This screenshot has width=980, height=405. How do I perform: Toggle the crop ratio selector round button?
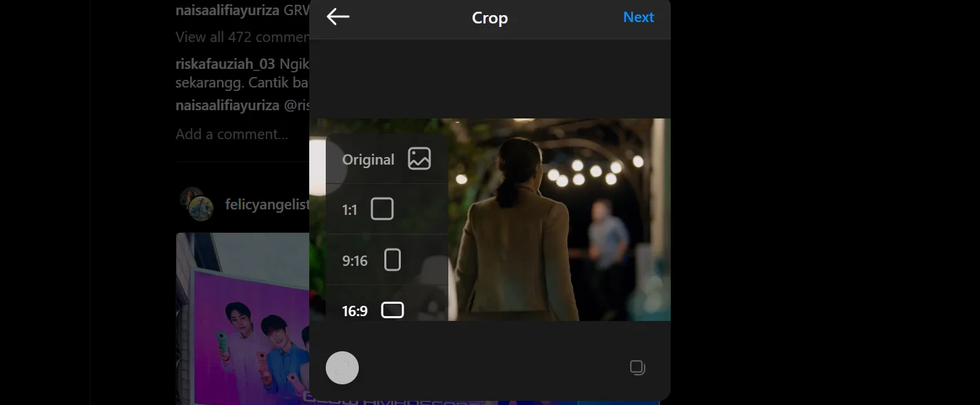342,368
